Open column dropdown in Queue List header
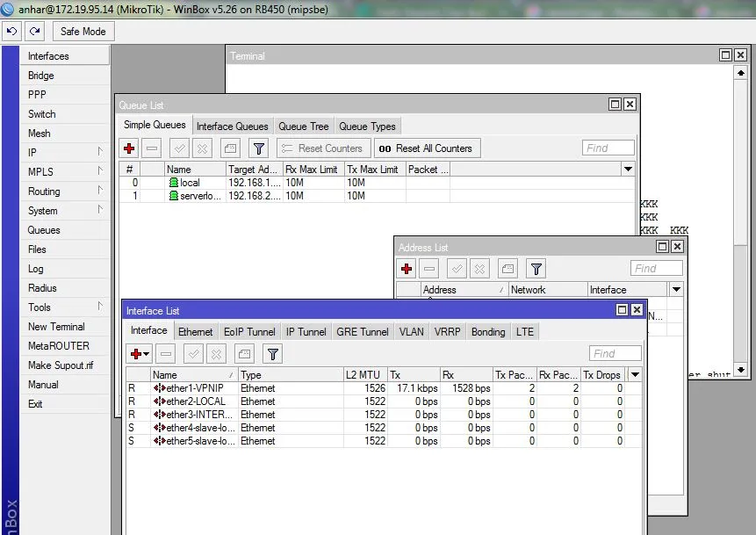Viewport: 756px width, 535px height. (x=628, y=170)
